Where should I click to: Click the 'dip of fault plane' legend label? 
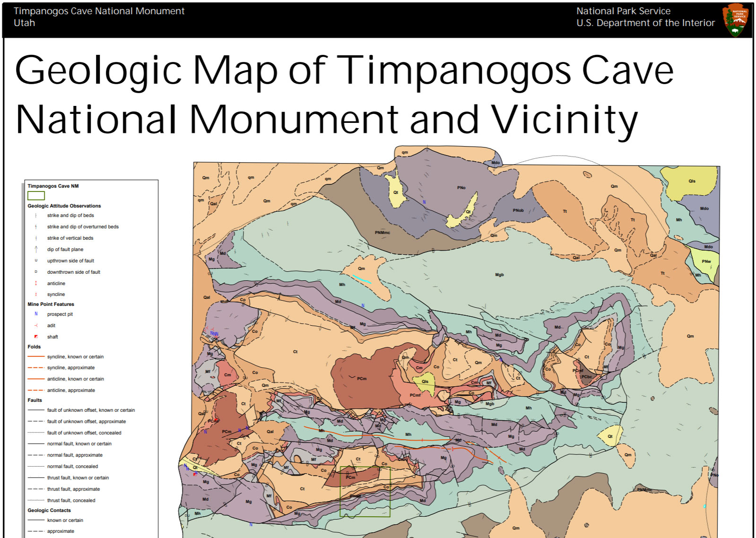pos(65,249)
